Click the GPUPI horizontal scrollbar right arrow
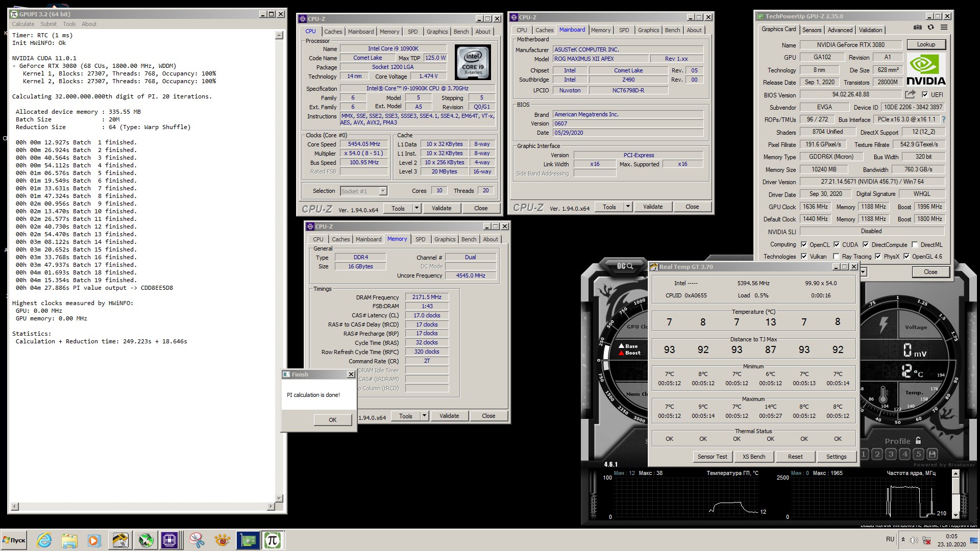Viewport: 980px width, 551px height. coord(271,506)
